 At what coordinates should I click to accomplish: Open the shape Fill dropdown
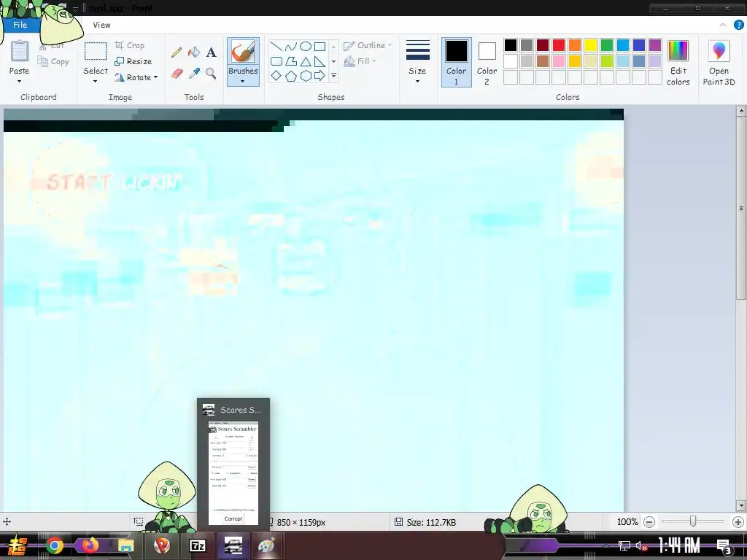[x=360, y=61]
